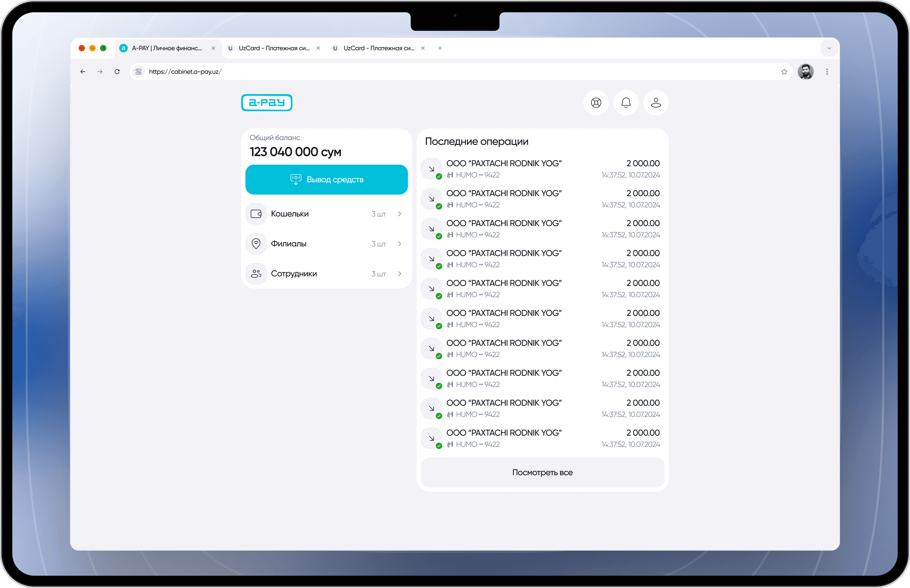Screen dimensions: 910x588
Task: Click the A-PAY logo
Action: (267, 103)
